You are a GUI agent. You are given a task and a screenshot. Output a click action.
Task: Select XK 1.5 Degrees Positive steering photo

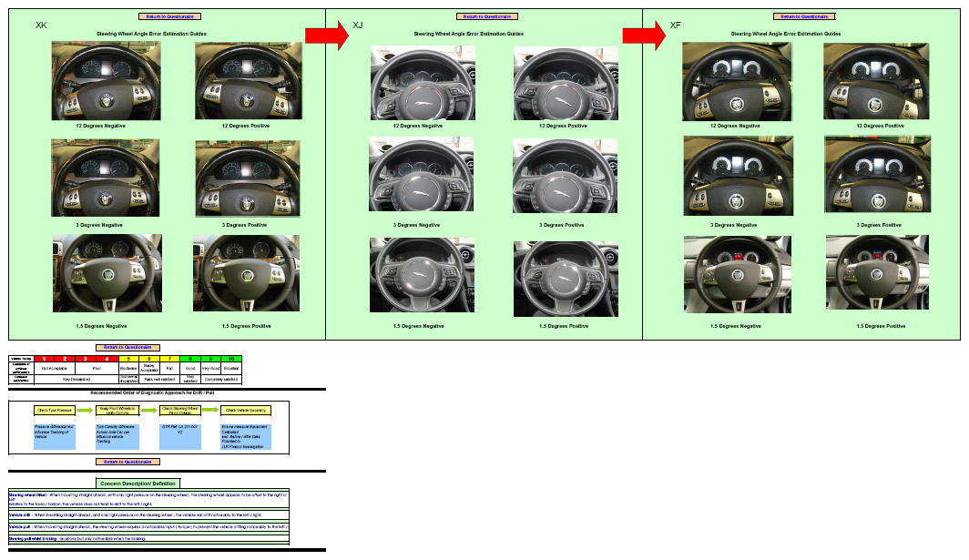pyautogui.click(x=247, y=273)
